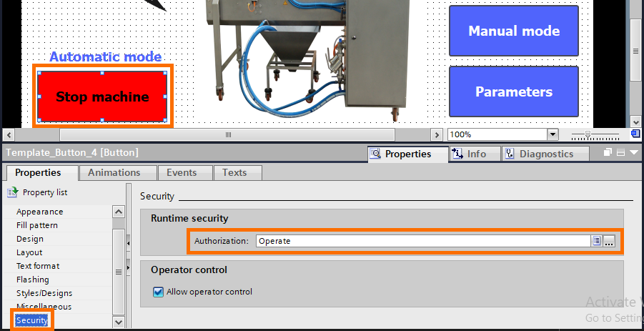Click the inspector window layout icon
Screen dimensions: 644x331
pyautogui.click(x=620, y=153)
